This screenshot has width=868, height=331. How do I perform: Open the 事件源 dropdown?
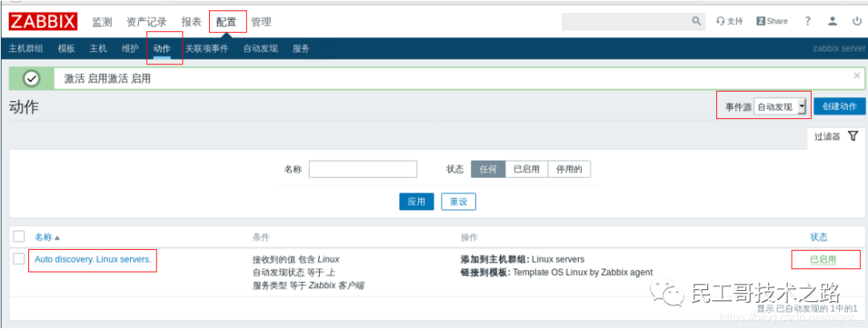[x=780, y=107]
